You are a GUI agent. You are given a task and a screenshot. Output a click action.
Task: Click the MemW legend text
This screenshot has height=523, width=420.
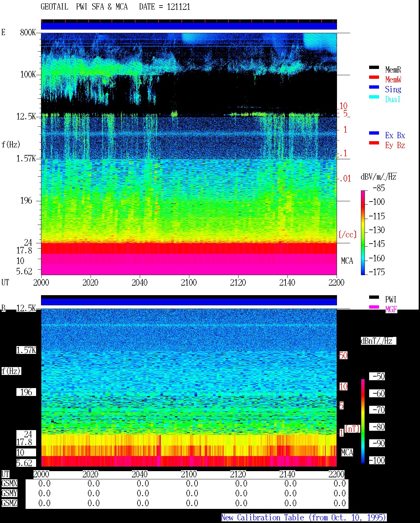point(393,79)
